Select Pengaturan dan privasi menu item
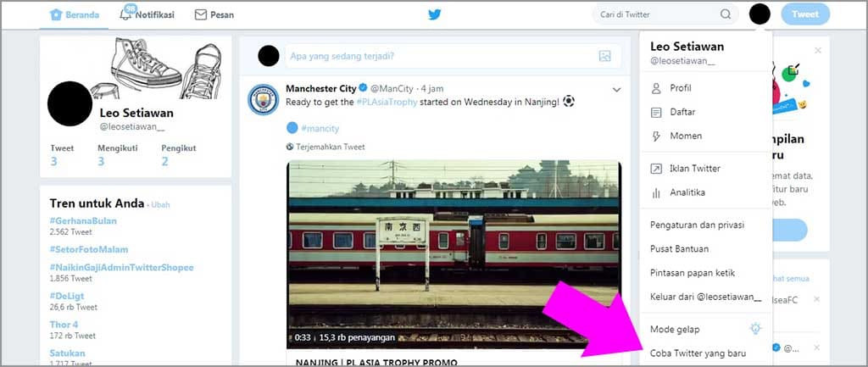The image size is (868, 367). pos(697,225)
